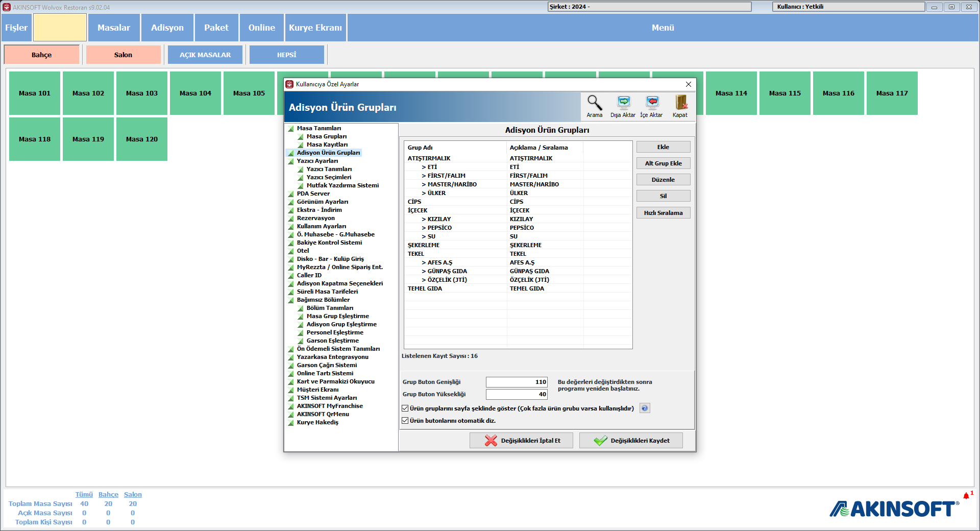Click the Grup Buton Yüksekliği field
This screenshot has width=980, height=531.
(x=517, y=394)
